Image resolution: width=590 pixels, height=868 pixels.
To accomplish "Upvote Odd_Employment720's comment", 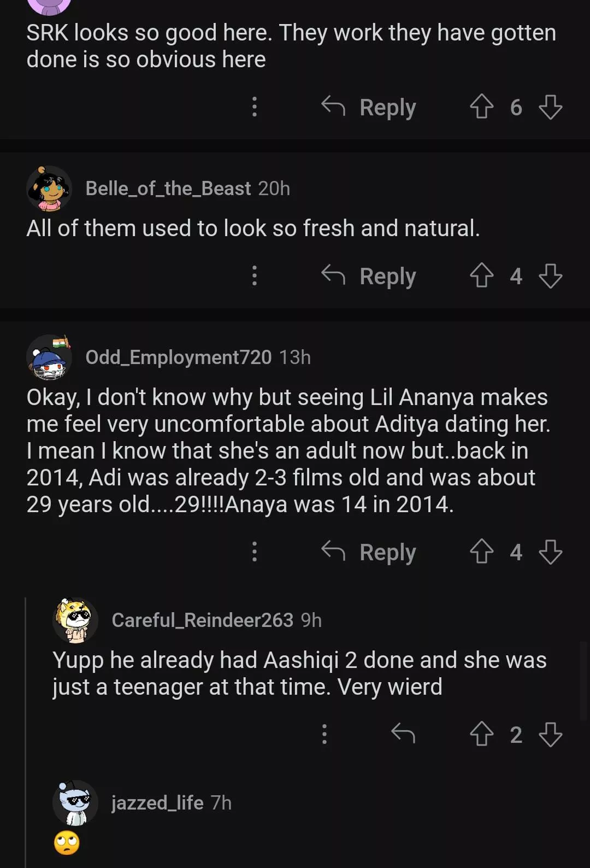I will 481,552.
